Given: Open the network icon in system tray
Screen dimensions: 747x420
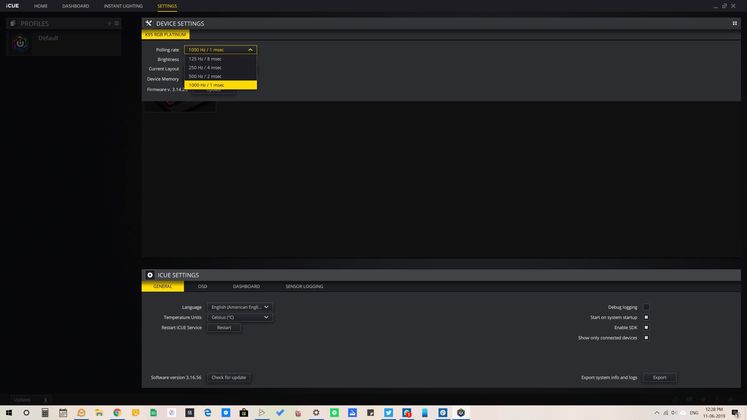Looking at the screenshot, I should coord(666,413).
